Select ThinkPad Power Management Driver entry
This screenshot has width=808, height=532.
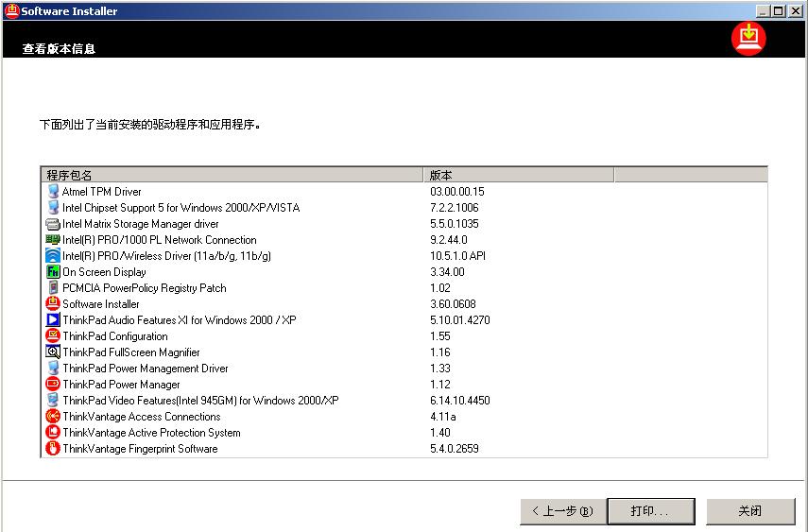pyautogui.click(x=146, y=369)
